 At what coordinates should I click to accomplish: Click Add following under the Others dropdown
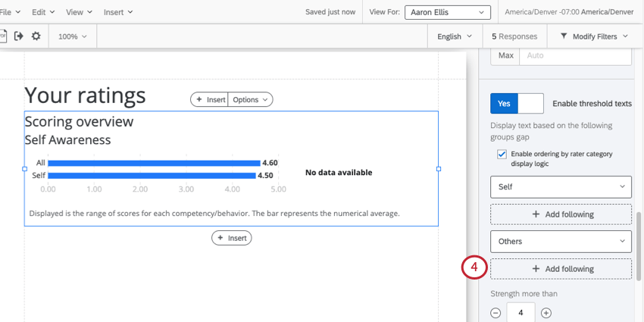click(561, 269)
